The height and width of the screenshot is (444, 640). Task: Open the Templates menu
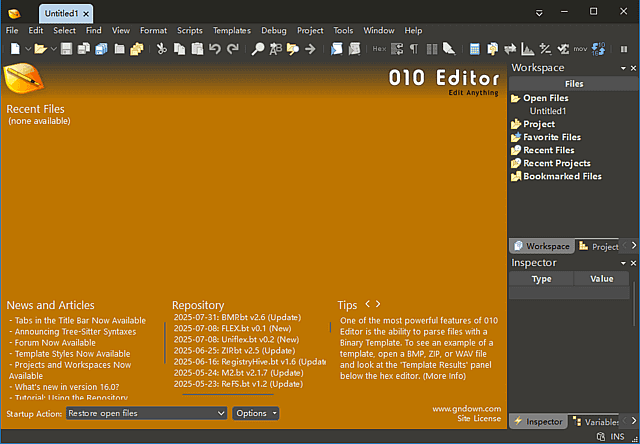click(231, 31)
